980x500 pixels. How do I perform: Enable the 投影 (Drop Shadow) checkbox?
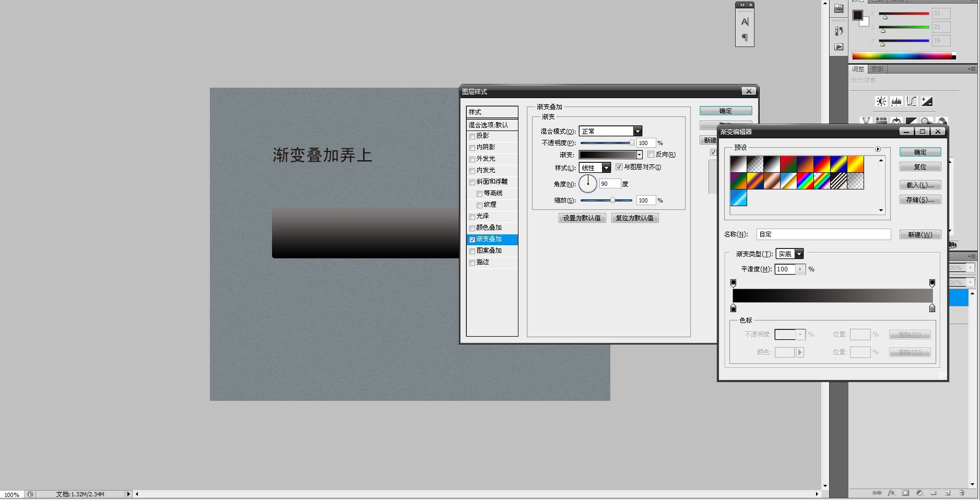473,136
